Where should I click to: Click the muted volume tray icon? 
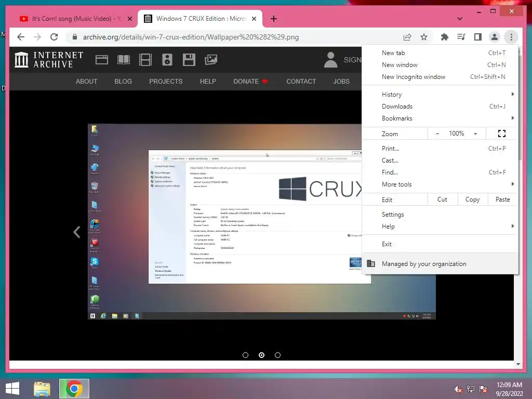(x=458, y=389)
